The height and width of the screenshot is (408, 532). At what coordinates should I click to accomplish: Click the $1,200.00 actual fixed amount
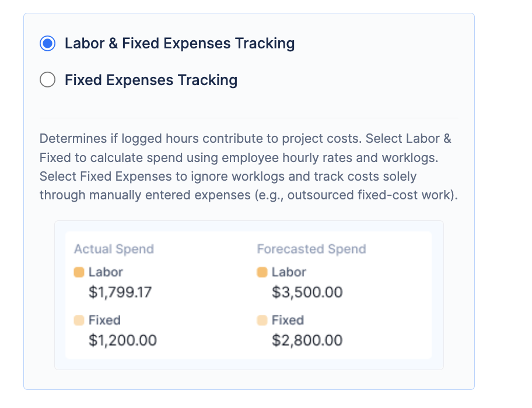[123, 340]
